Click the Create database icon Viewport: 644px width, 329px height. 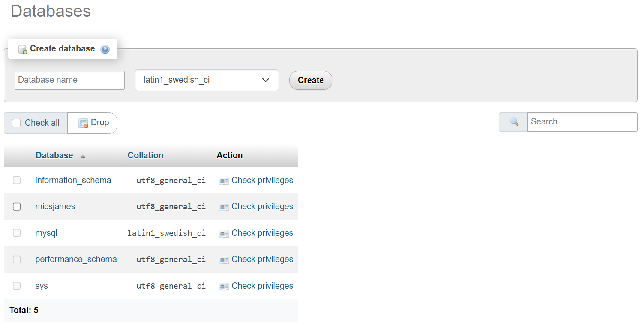[x=22, y=49]
